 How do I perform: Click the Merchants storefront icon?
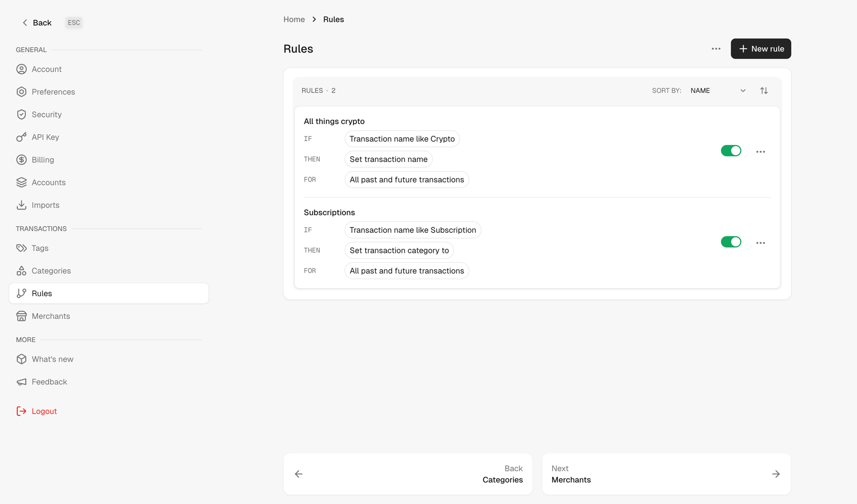pos(22,316)
